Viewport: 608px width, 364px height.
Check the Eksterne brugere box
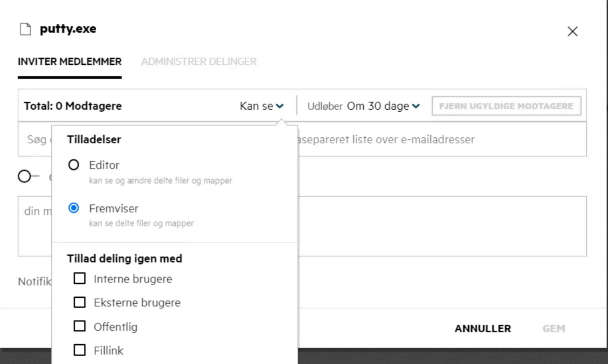[80, 302]
